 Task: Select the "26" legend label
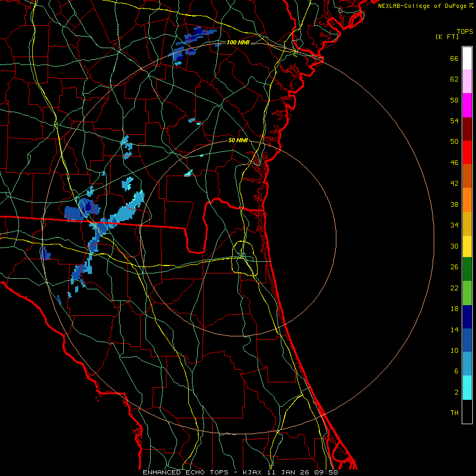tap(454, 267)
